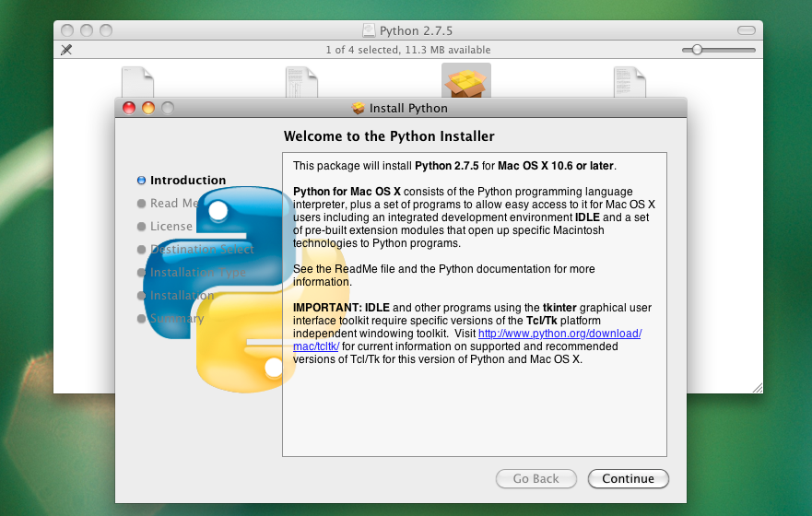The height and width of the screenshot is (516, 812).
Task: Click the package icon in Install Python title
Action: pos(358,108)
